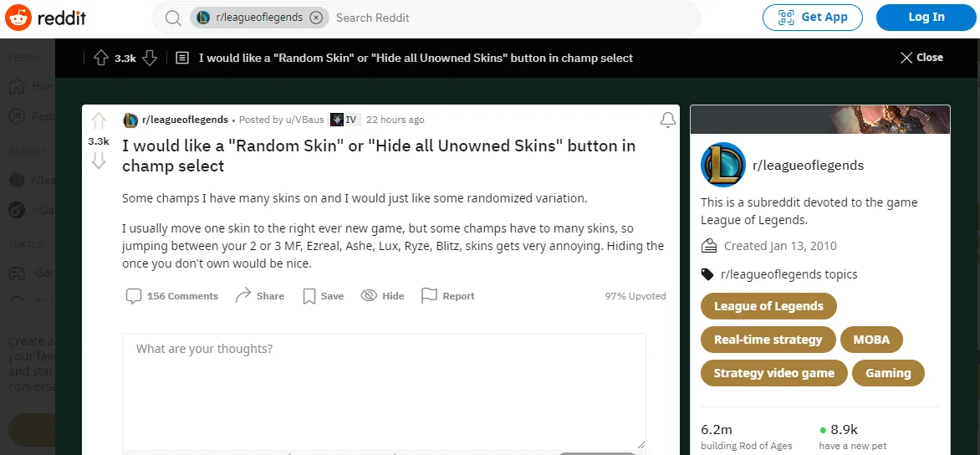The height and width of the screenshot is (455, 980).
Task: Open the r/leagueoflegends link in the post header
Action: 185,120
